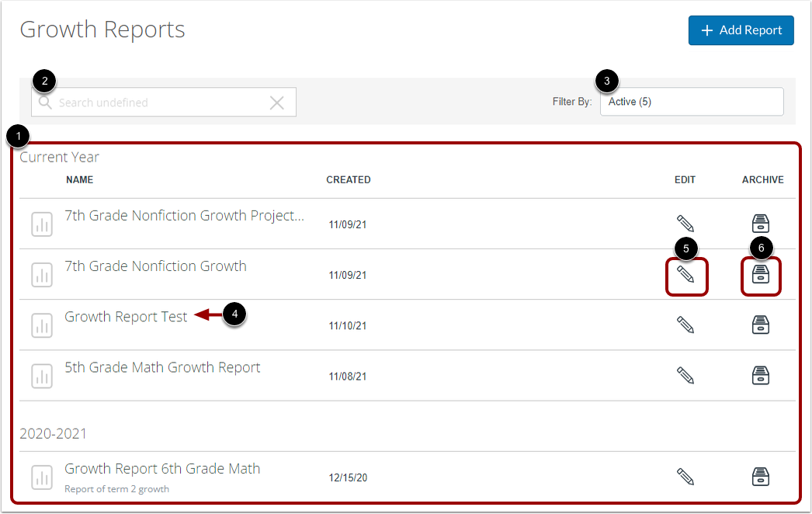
Task: Archive the Growth Report 6th Grade Math report
Action: [x=760, y=477]
